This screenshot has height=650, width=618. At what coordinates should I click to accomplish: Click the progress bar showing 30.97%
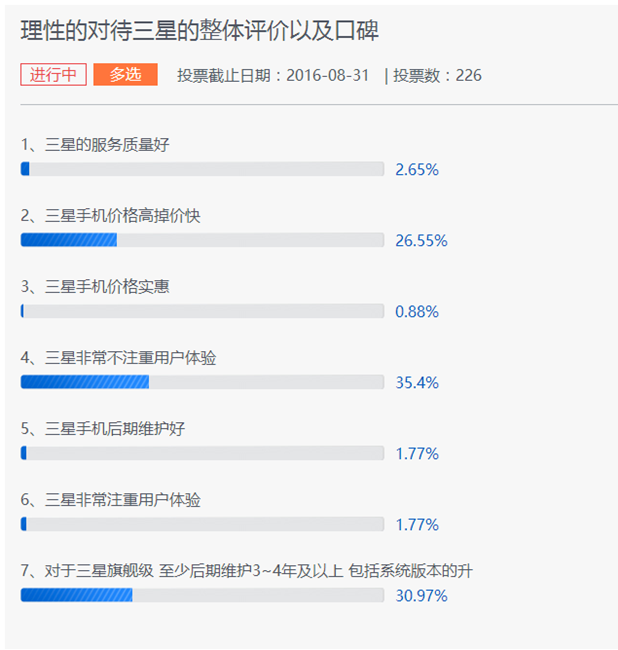pos(202,595)
